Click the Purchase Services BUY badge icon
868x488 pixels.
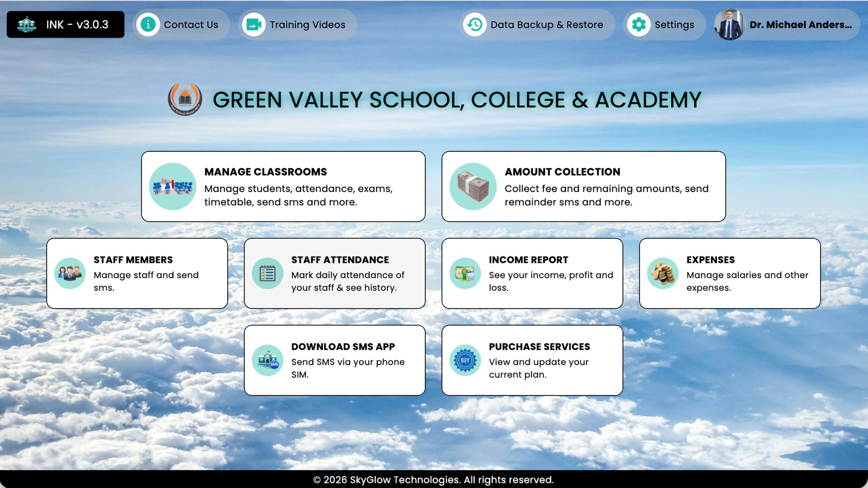(x=465, y=360)
